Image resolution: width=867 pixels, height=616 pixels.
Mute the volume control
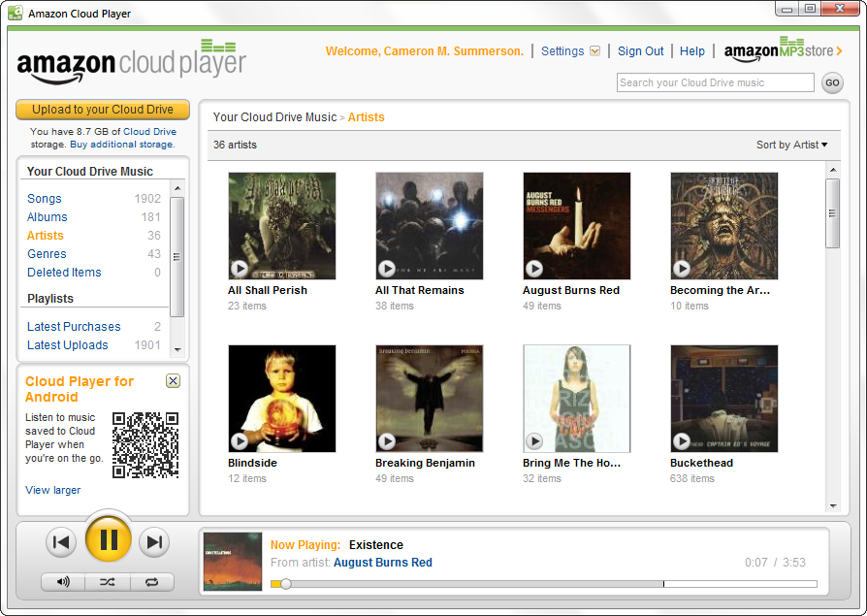[60, 581]
